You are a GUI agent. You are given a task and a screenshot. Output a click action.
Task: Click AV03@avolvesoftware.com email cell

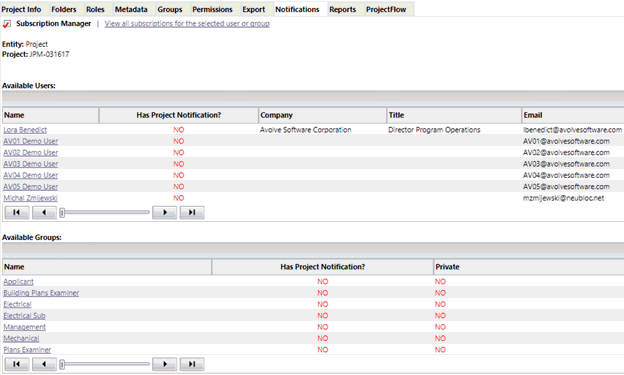click(x=566, y=164)
